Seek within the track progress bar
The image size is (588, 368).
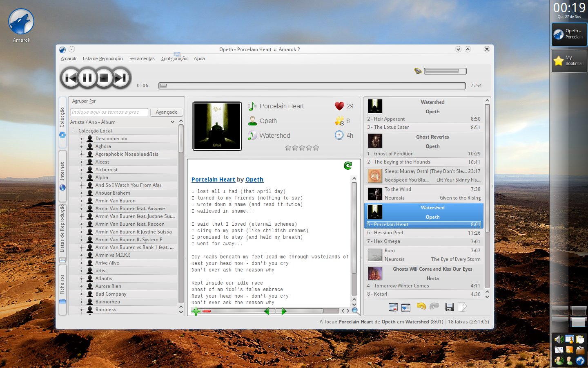click(x=312, y=85)
